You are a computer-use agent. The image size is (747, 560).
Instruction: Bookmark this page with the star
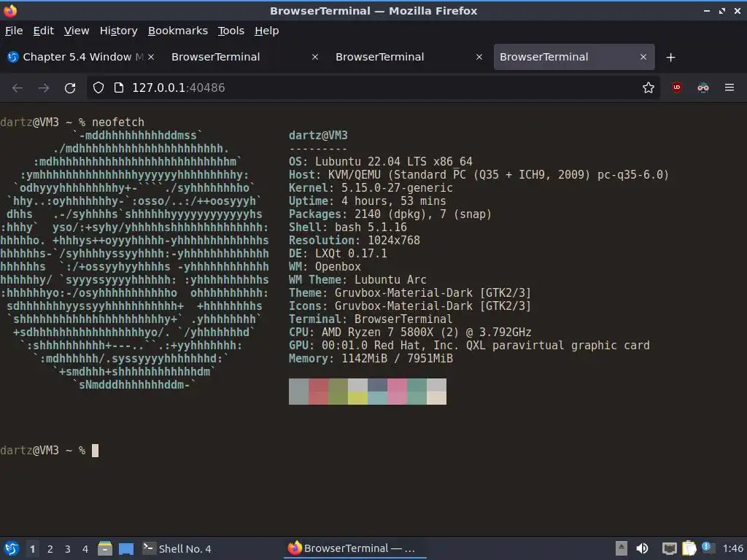click(x=648, y=87)
